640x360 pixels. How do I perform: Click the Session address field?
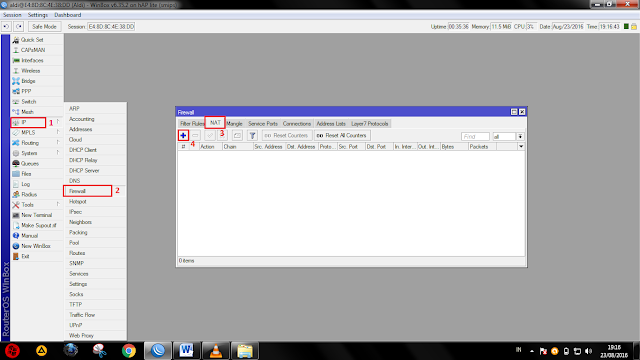[111, 27]
